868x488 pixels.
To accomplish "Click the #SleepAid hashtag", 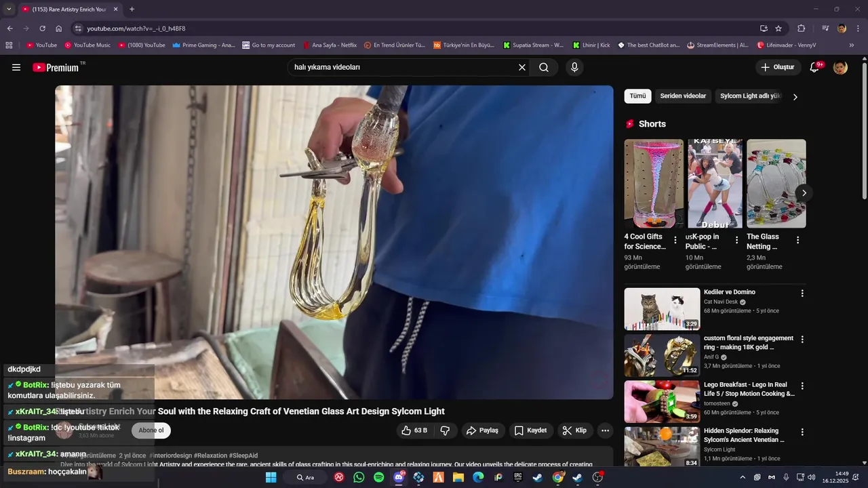I will click(x=243, y=455).
